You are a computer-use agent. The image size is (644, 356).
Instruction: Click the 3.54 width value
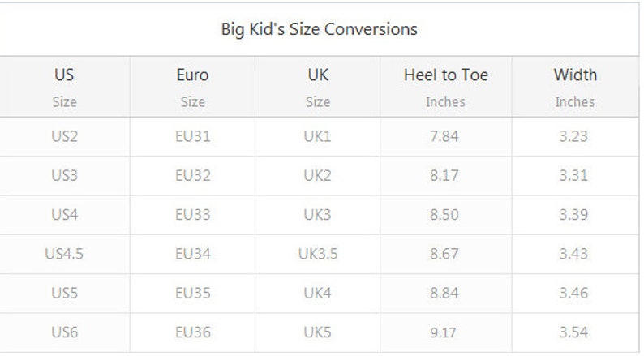[x=573, y=332]
